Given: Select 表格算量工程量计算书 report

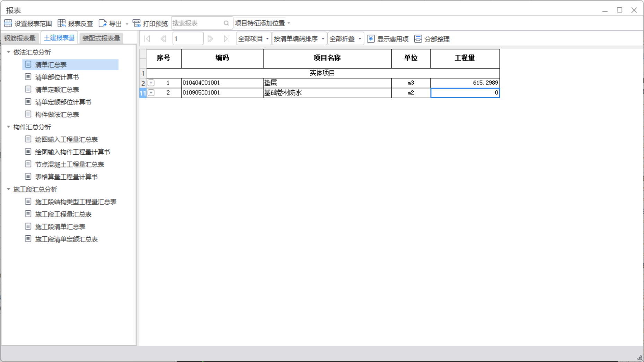Looking at the screenshot, I should [66, 177].
